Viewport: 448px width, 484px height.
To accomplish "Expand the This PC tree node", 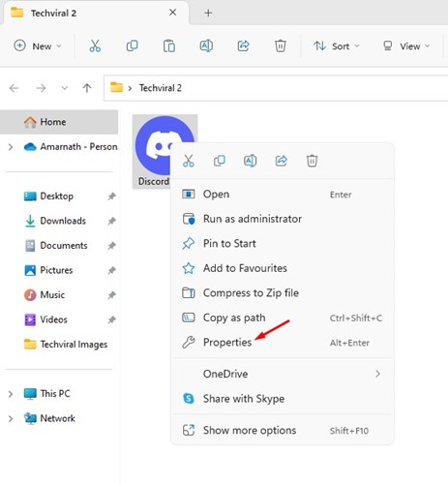I will [x=11, y=394].
